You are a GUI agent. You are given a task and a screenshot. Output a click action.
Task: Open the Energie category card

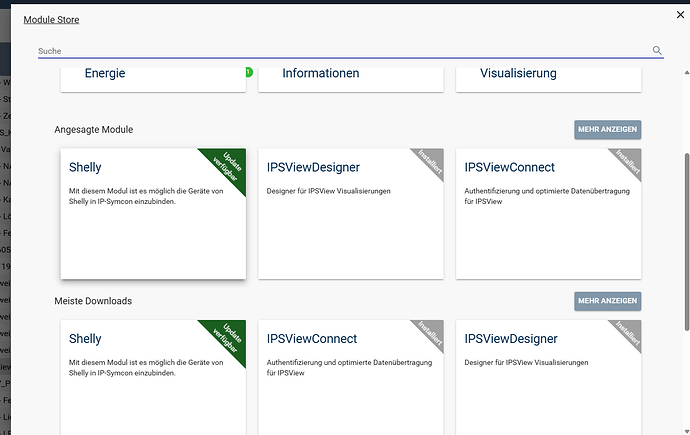coord(153,80)
